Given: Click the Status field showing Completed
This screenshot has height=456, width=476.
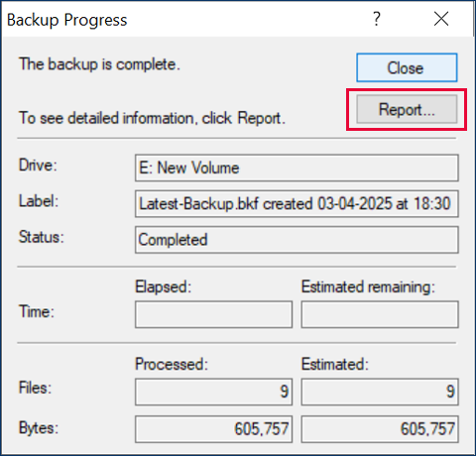Looking at the screenshot, I should click(x=297, y=240).
